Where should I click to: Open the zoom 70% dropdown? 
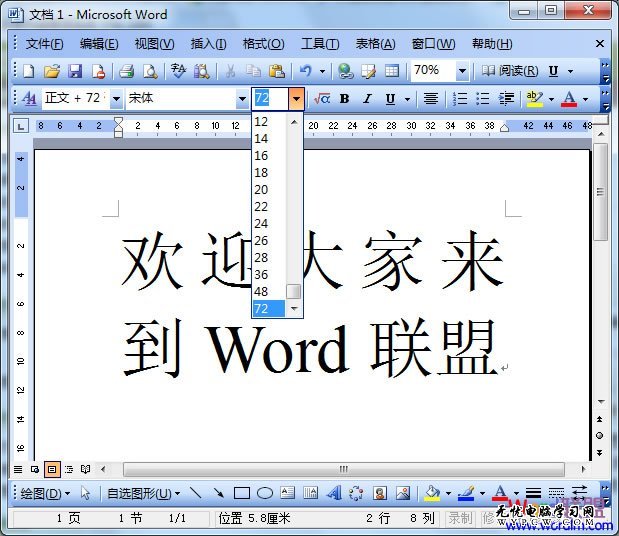(462, 71)
